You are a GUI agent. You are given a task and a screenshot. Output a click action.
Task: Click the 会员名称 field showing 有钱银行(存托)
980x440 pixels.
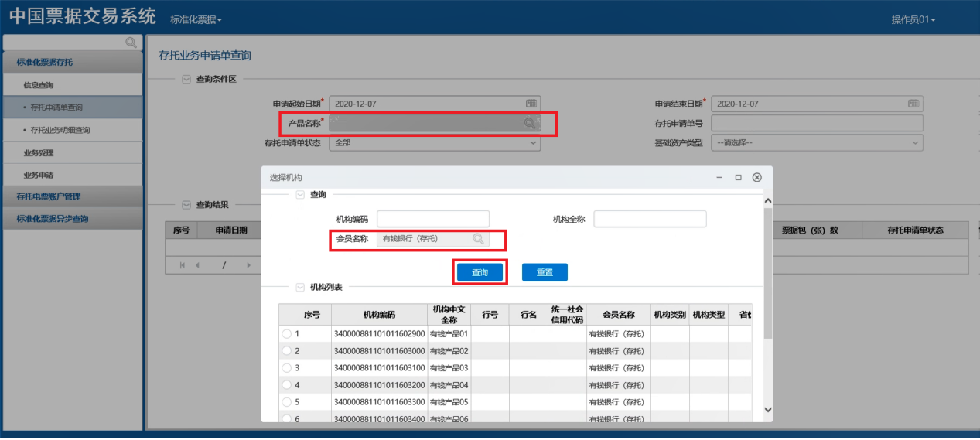point(433,239)
